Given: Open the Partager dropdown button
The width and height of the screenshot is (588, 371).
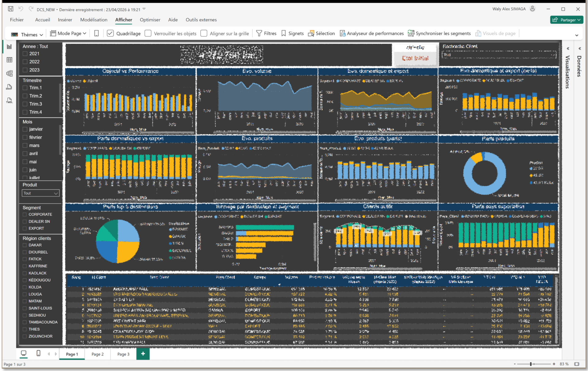Looking at the screenshot, I should 567,20.
